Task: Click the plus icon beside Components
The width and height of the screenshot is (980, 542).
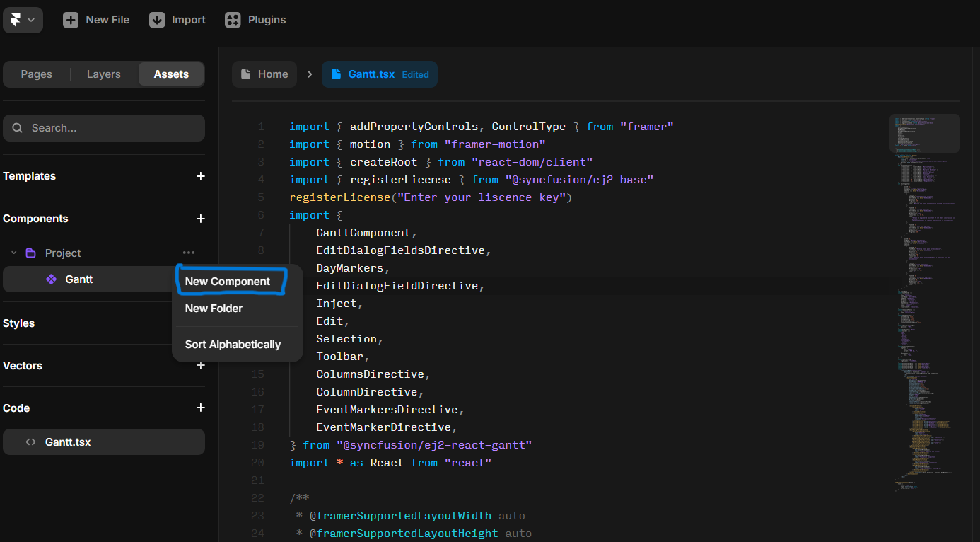Action: click(x=201, y=219)
